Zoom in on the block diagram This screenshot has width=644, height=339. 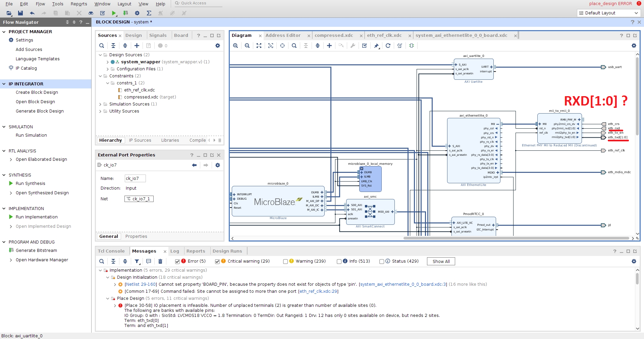pyautogui.click(x=235, y=46)
